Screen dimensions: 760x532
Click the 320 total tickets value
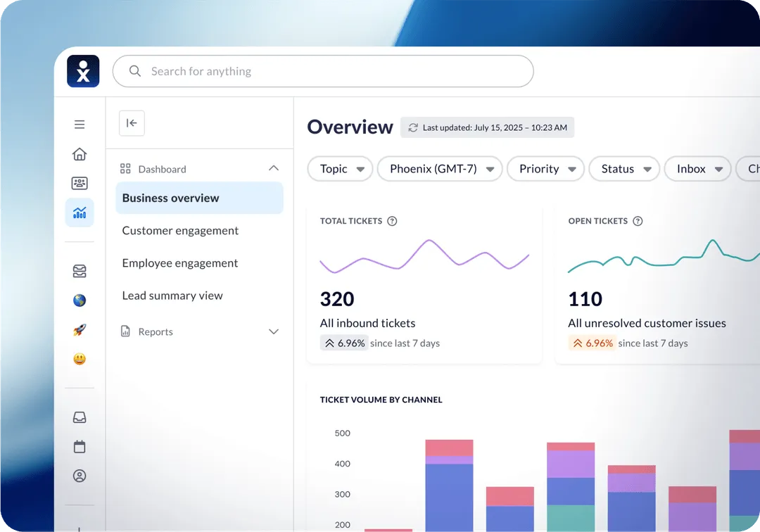point(337,299)
